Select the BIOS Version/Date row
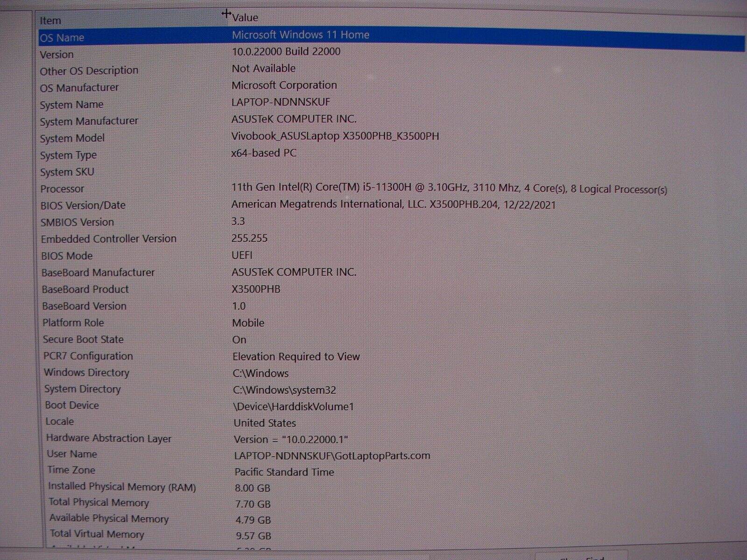Screen dimensions: 747x560 click(x=83, y=205)
